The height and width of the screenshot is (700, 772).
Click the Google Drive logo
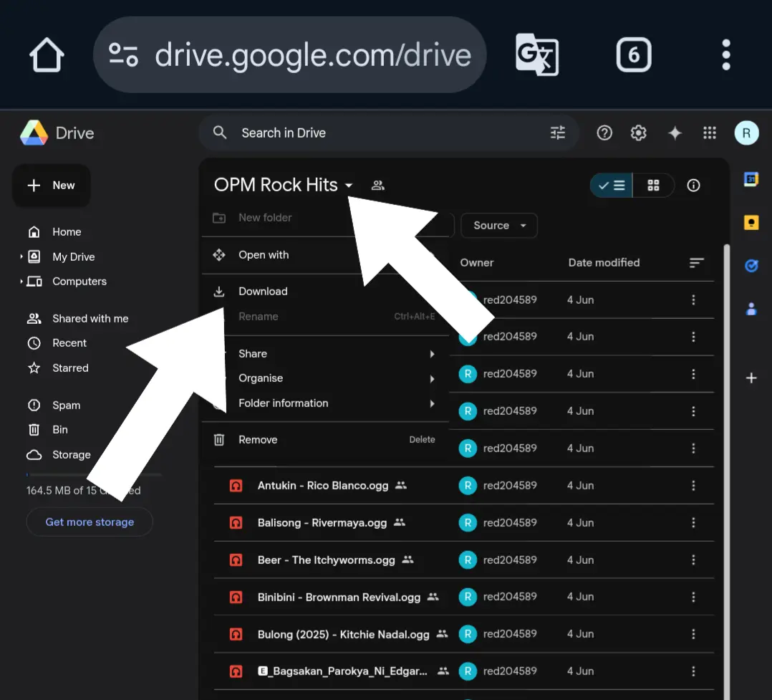[34, 133]
